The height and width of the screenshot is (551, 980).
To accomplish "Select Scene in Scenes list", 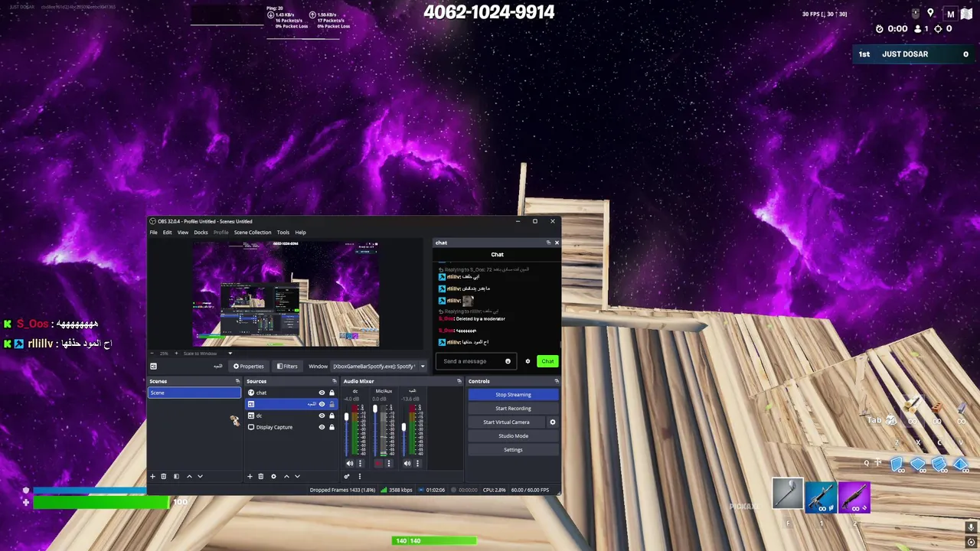I will (194, 393).
